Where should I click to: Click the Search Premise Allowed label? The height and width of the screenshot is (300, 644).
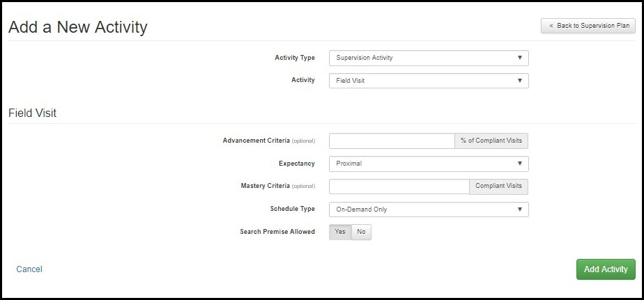(x=277, y=232)
